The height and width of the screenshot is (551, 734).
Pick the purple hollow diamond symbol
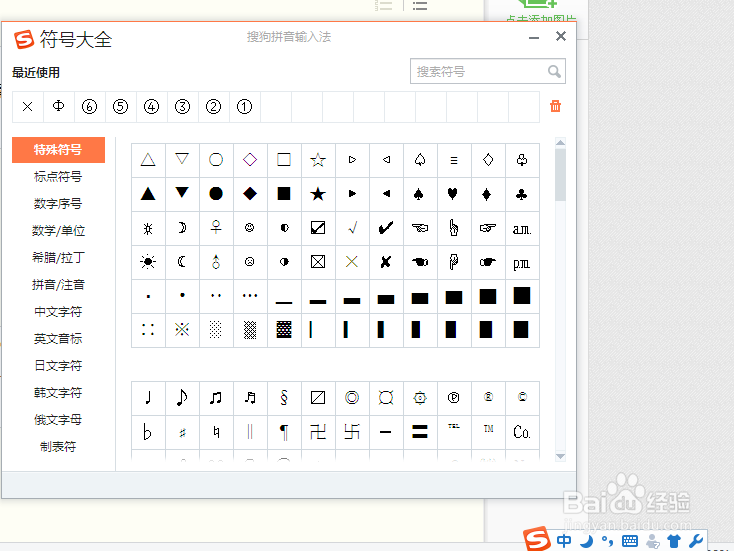click(250, 160)
